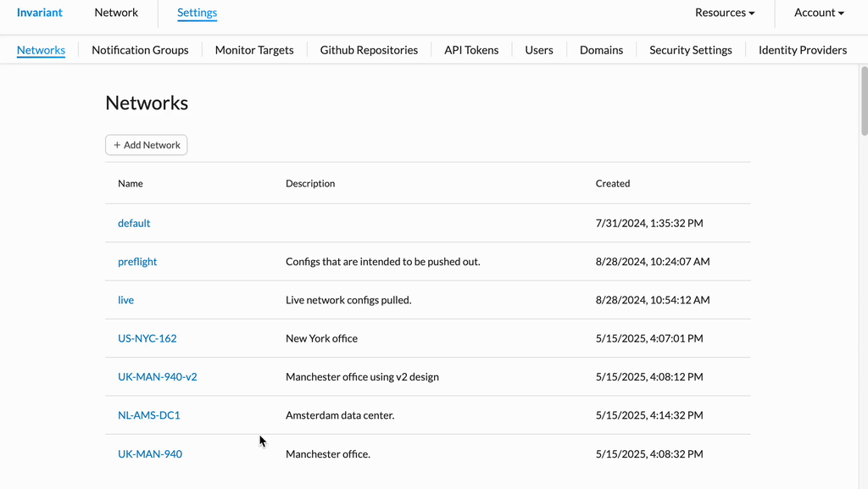
Task: Expand the Account dropdown
Action: point(819,13)
